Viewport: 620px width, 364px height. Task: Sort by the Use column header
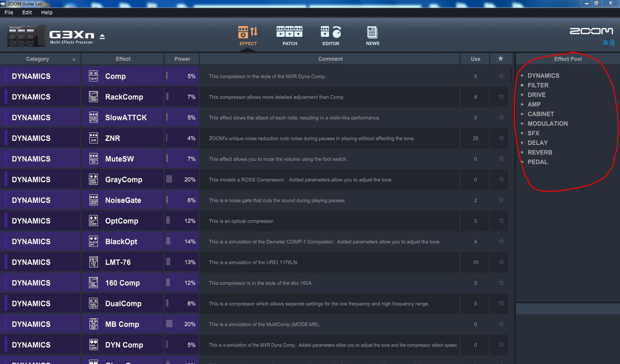coord(476,59)
